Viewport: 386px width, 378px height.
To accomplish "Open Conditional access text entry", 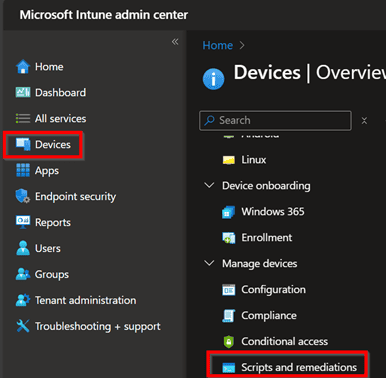I will 284,341.
